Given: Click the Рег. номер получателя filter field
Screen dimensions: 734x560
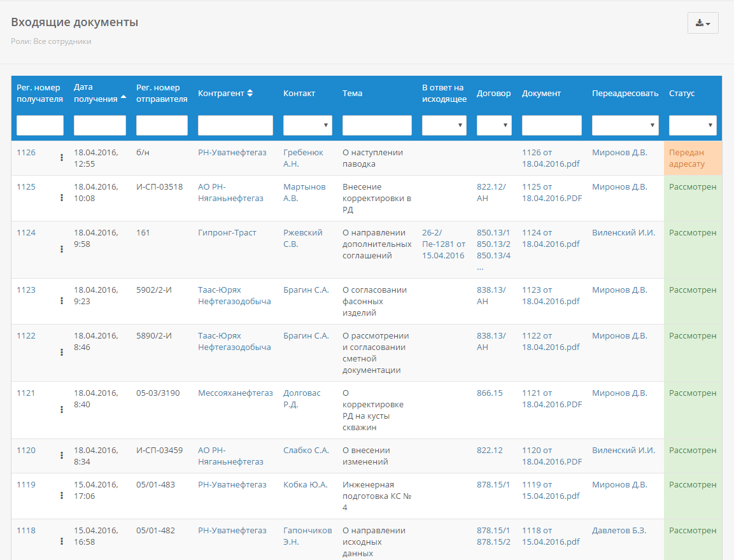Looking at the screenshot, I should pos(40,125).
